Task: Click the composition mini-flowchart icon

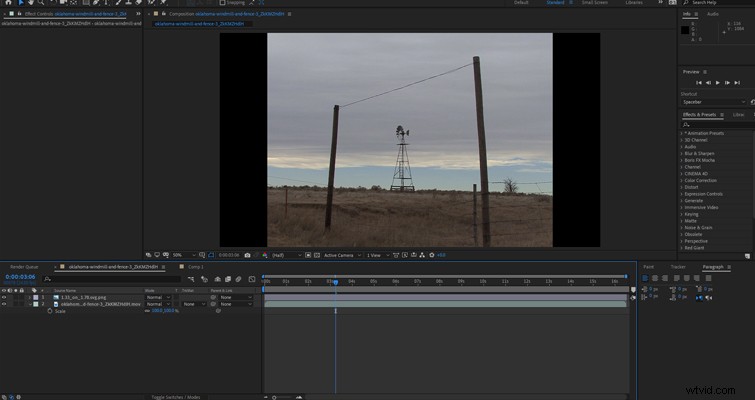Action: coord(191,279)
